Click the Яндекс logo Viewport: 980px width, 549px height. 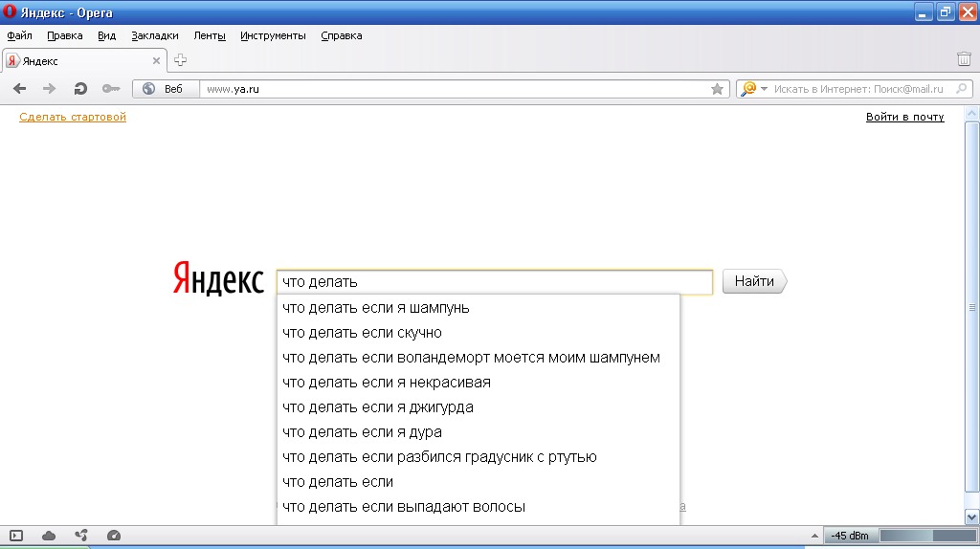pyautogui.click(x=218, y=279)
